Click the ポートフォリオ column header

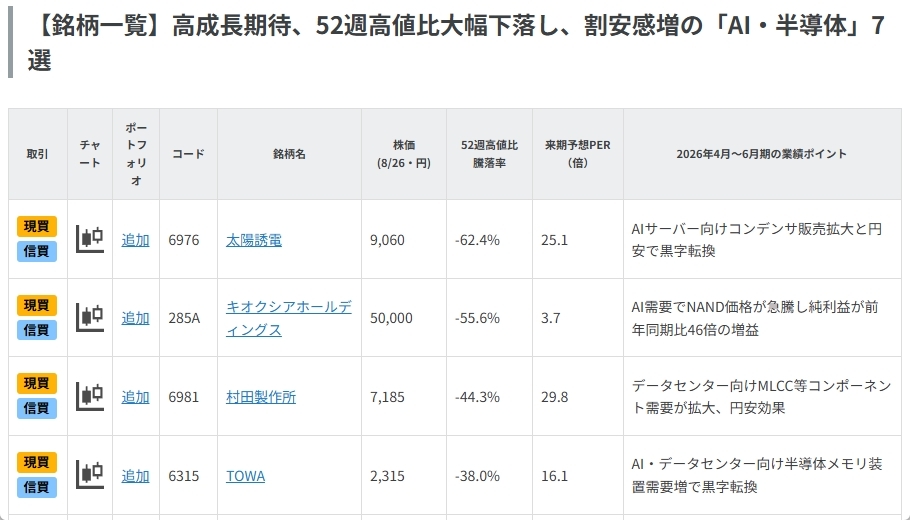(x=136, y=154)
